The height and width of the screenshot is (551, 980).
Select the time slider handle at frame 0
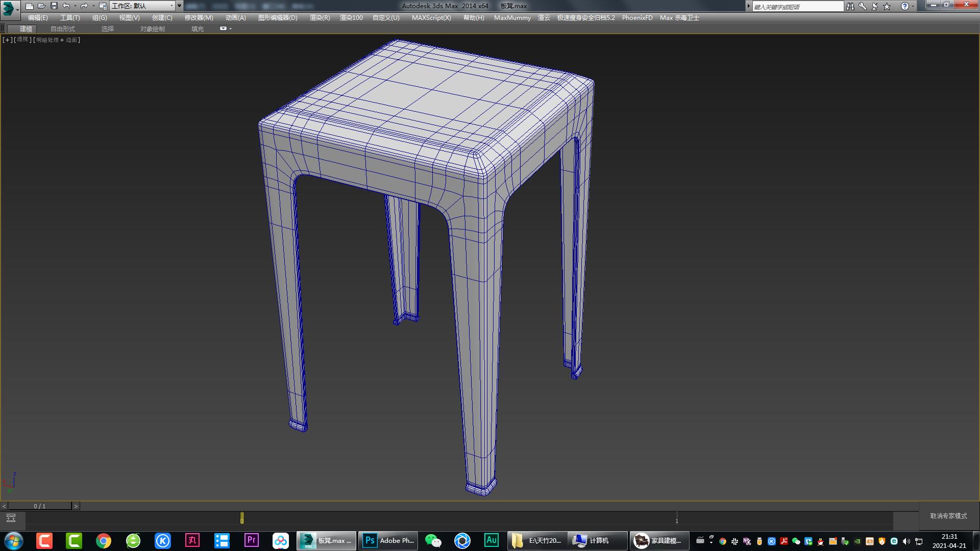click(241, 518)
